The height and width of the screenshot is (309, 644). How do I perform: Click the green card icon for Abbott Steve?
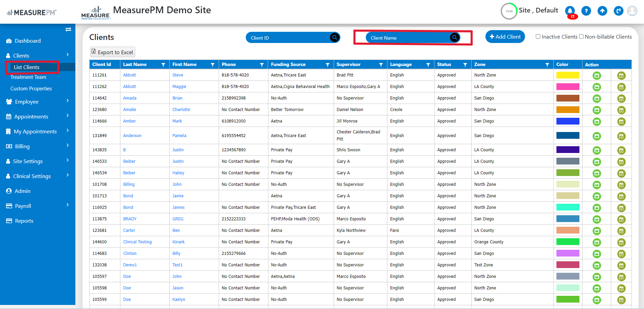[597, 75]
